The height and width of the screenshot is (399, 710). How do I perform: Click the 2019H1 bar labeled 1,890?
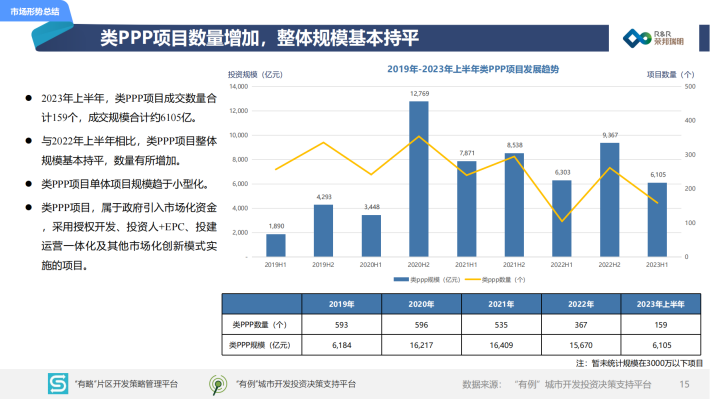[x=276, y=245]
